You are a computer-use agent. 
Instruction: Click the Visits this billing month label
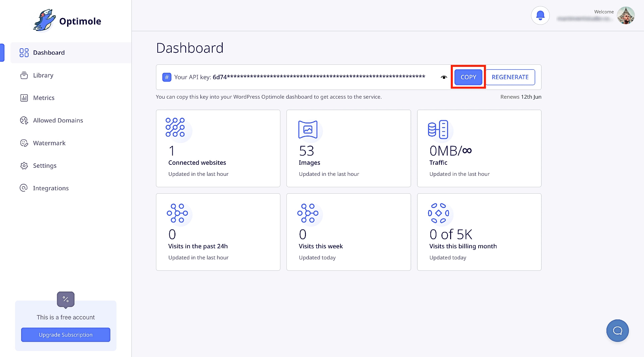tap(463, 246)
